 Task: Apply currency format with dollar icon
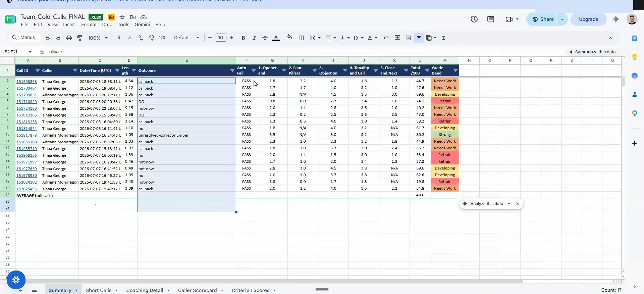click(x=119, y=38)
